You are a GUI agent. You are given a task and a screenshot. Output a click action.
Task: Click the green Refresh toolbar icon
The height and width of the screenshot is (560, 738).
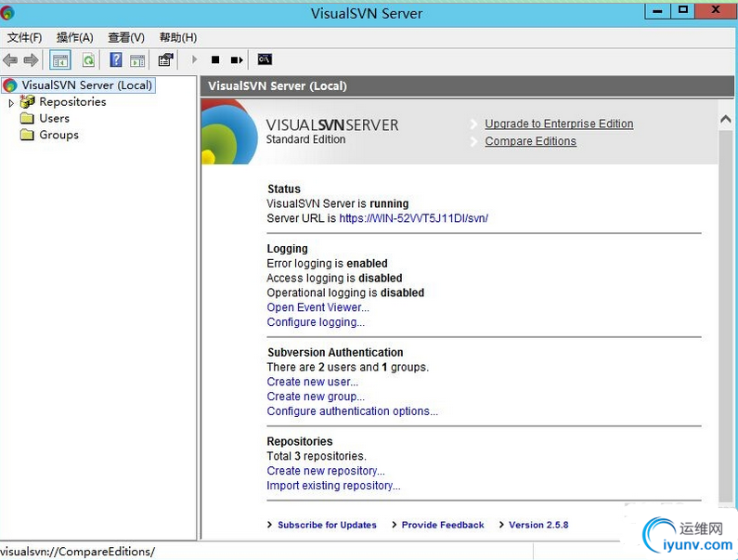pos(88,59)
